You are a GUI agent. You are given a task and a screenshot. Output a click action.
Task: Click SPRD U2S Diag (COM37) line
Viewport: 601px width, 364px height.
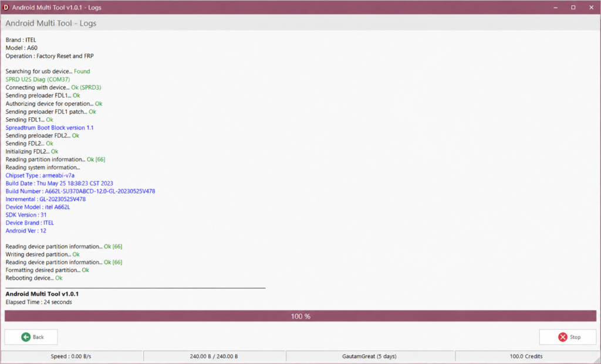tap(38, 79)
